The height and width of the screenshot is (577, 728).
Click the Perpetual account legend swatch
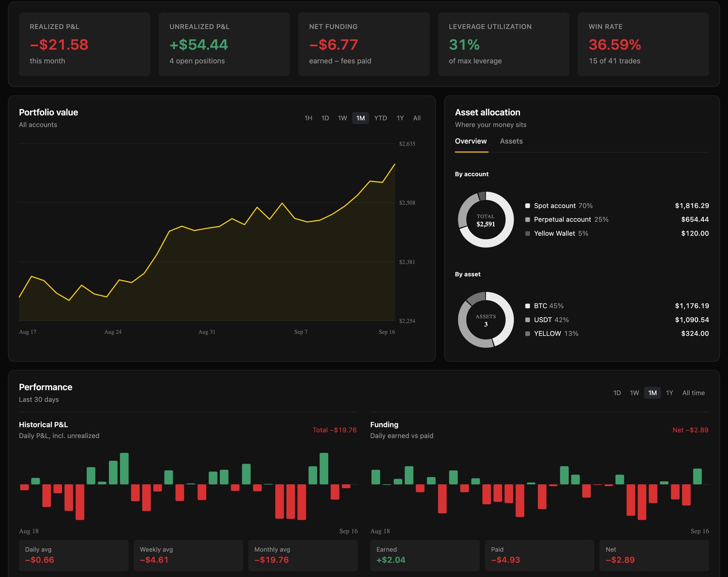click(528, 219)
